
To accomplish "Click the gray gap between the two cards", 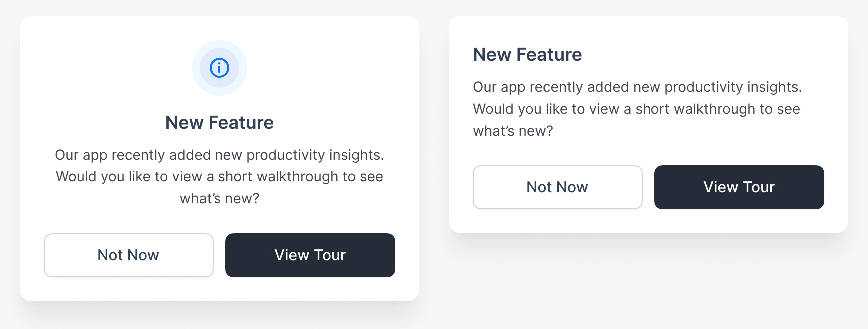I will (x=434, y=150).
